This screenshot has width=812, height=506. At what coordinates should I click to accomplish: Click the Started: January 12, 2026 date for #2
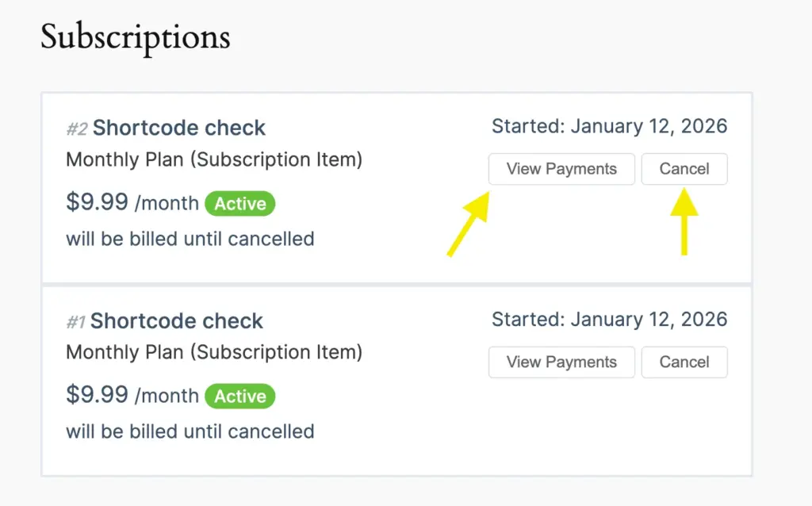tap(609, 126)
